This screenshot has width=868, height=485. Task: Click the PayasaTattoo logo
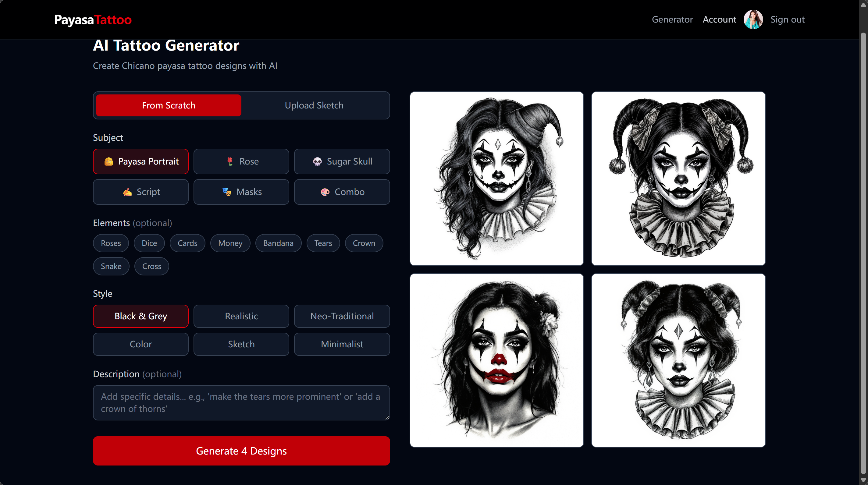(x=93, y=19)
